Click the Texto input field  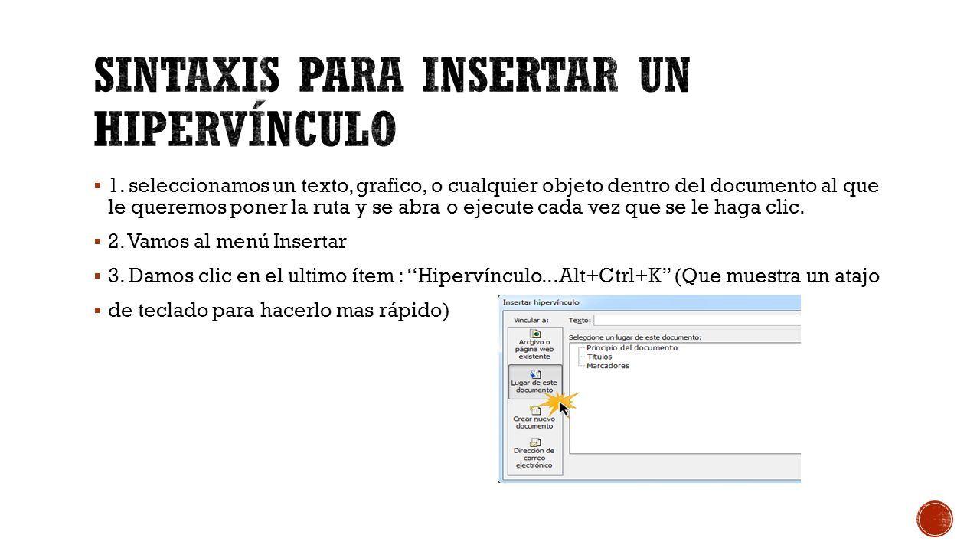pos(697,320)
